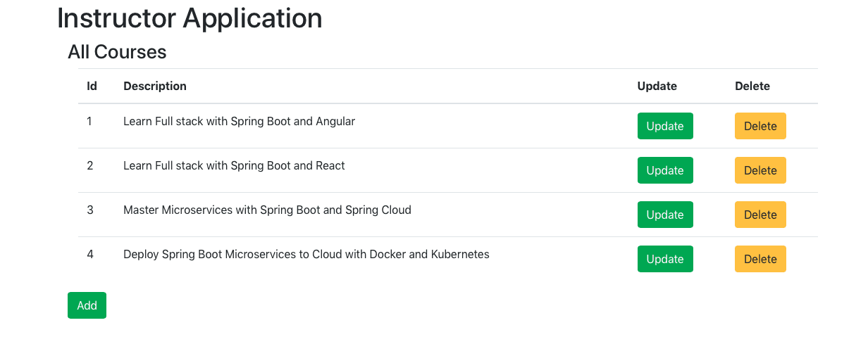The image size is (868, 337).
Task: Open Update for the Docker and Kubernetes course
Action: tap(665, 259)
